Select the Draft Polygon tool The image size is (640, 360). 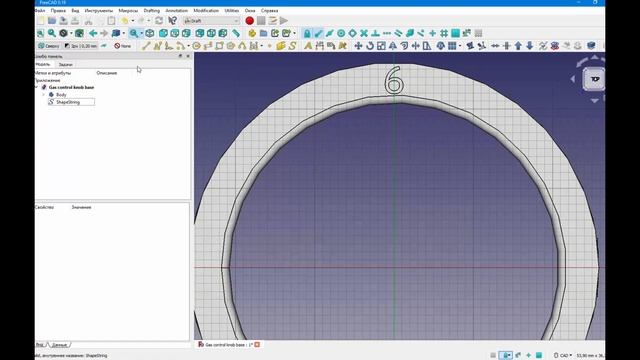(231, 46)
